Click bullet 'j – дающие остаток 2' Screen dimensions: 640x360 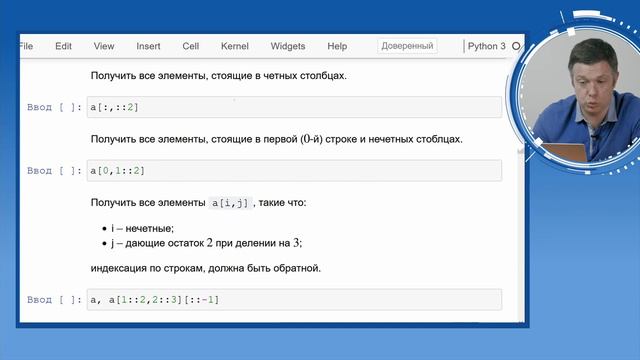point(207,243)
